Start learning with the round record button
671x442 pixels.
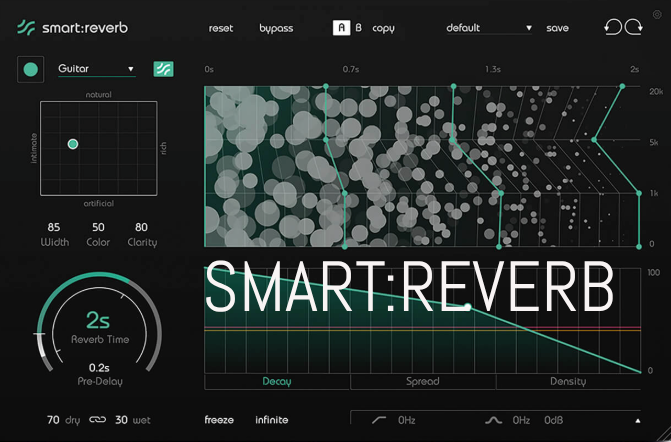pyautogui.click(x=30, y=69)
